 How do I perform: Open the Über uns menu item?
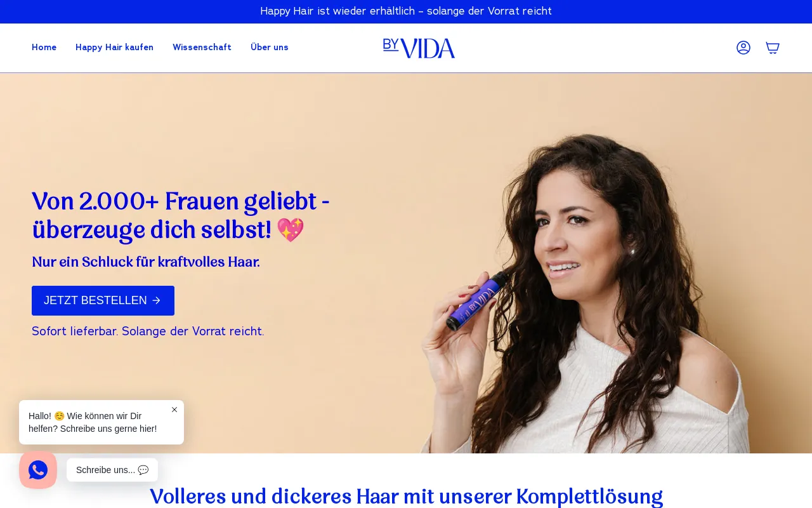pos(270,48)
